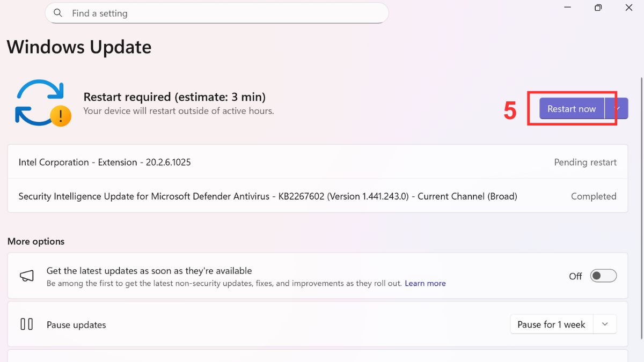Click the Pause updates row label
Viewport: 644px width, 362px height.
(76, 325)
